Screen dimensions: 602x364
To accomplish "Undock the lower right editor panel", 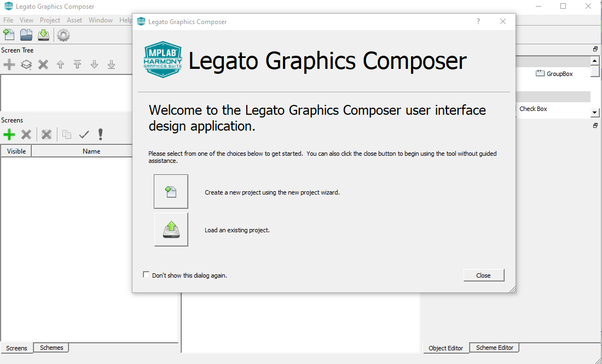I will click(595, 125).
